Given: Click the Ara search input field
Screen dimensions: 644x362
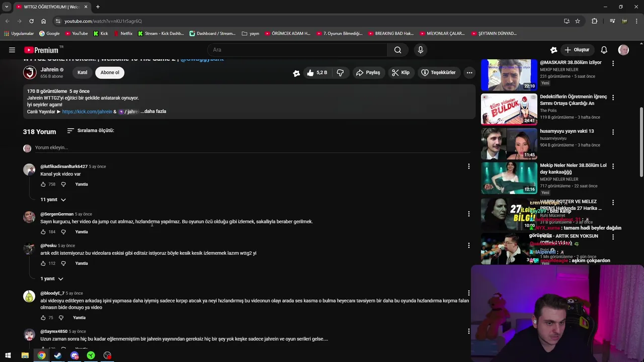Looking at the screenshot, I should tap(297, 50).
